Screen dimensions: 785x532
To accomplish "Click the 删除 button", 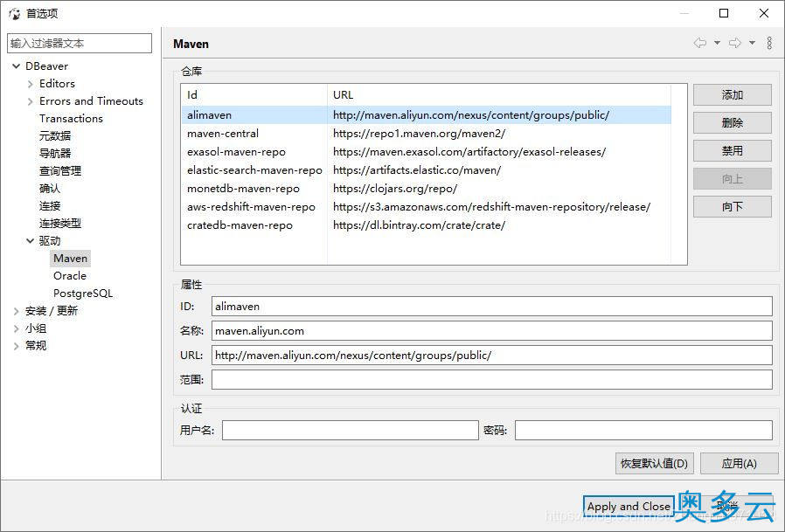I will tap(732, 122).
